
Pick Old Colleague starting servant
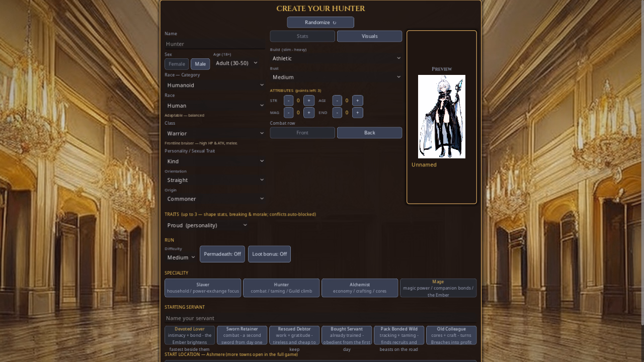tap(451, 335)
